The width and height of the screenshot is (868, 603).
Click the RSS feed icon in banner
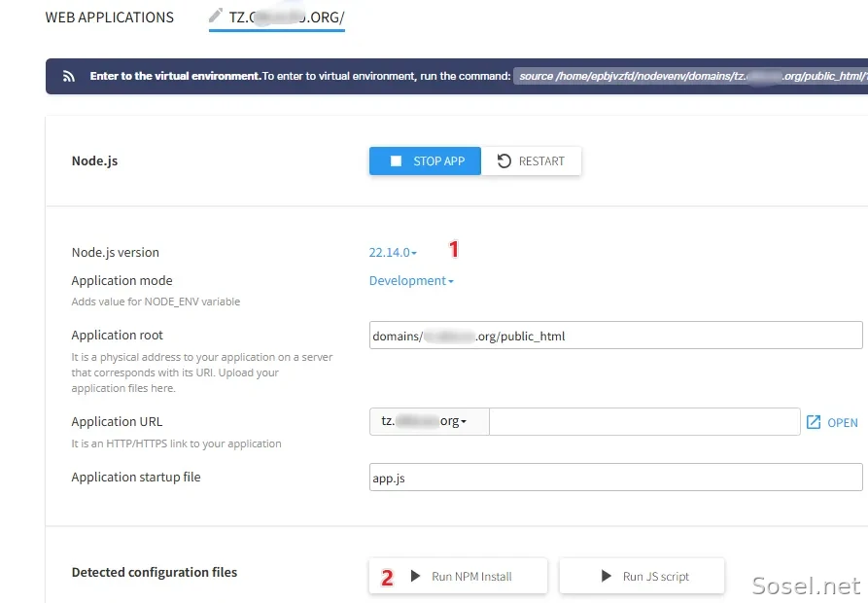[x=69, y=77]
